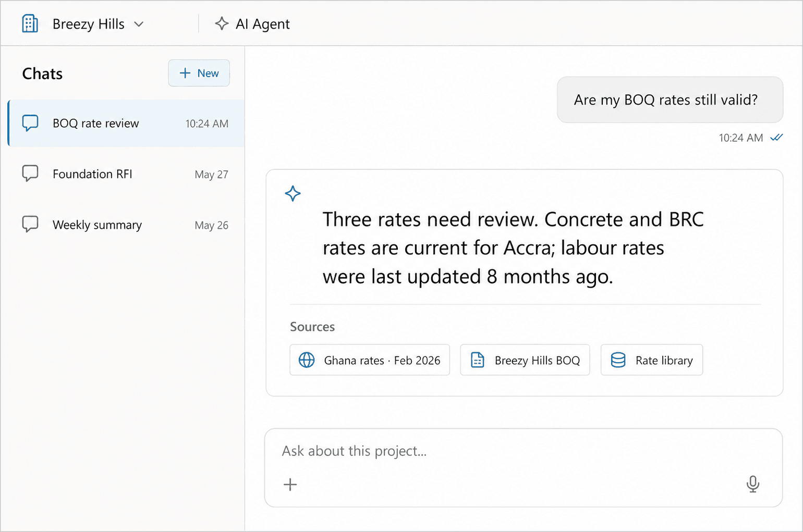Image resolution: width=803 pixels, height=532 pixels.
Task: Click the chat bubble icon for Weekly summary
Action: click(30, 224)
